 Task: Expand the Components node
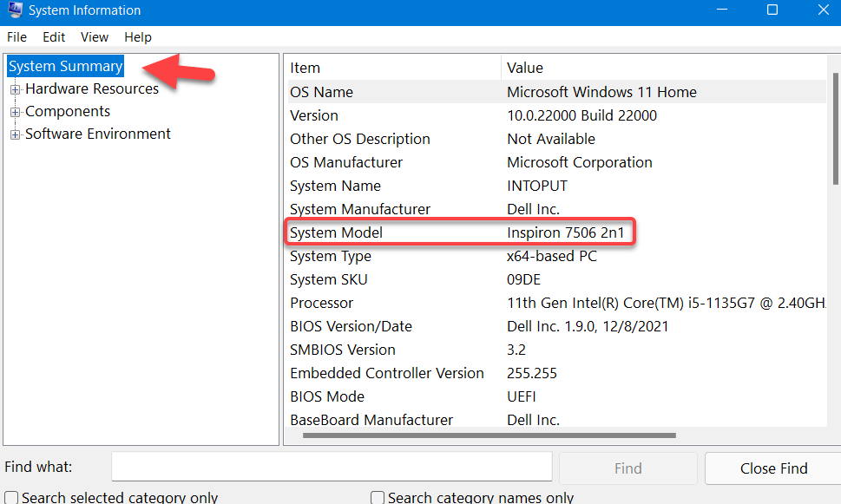pos(15,112)
